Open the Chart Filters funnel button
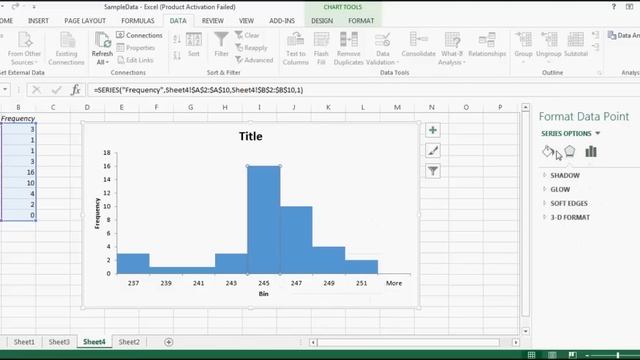This screenshot has width=640, height=360. pyautogui.click(x=433, y=171)
